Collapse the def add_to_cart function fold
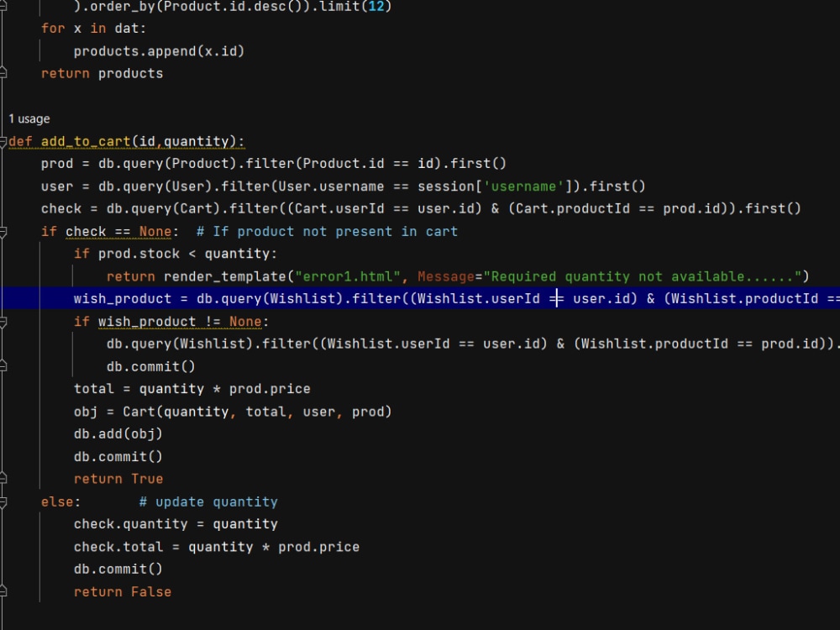The width and height of the screenshot is (840, 630). pyautogui.click(x=3, y=141)
